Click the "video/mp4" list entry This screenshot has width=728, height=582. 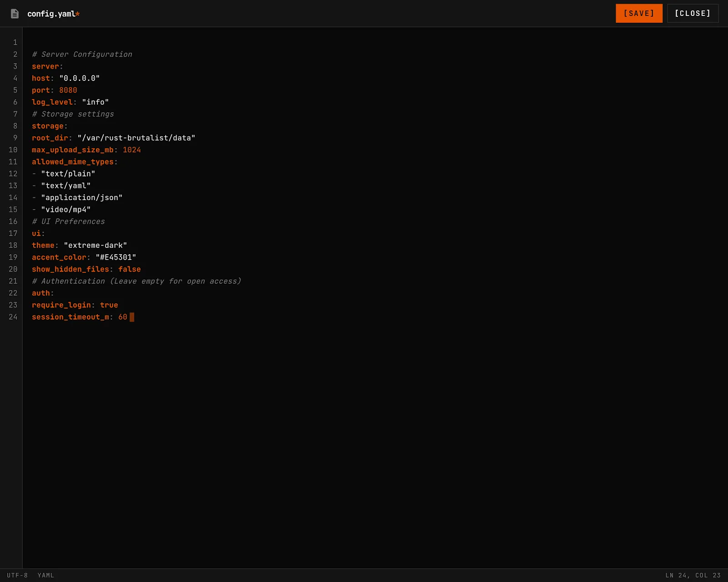[x=66, y=210]
